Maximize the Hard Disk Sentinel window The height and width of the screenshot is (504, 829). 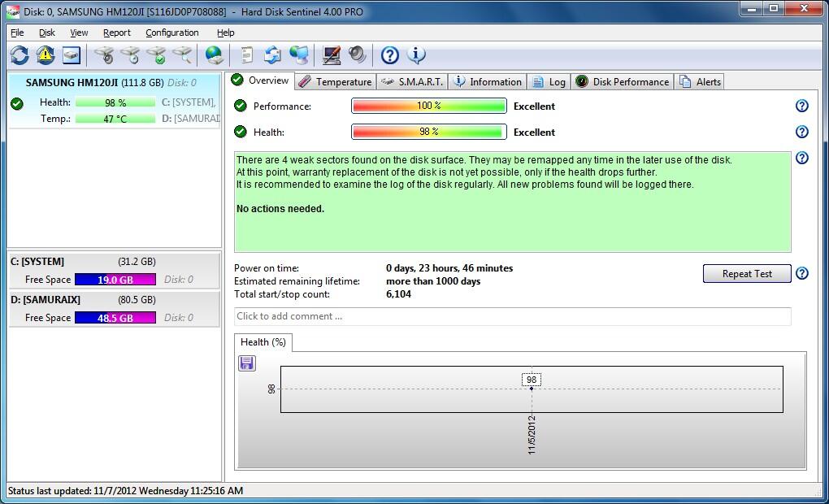tap(774, 8)
